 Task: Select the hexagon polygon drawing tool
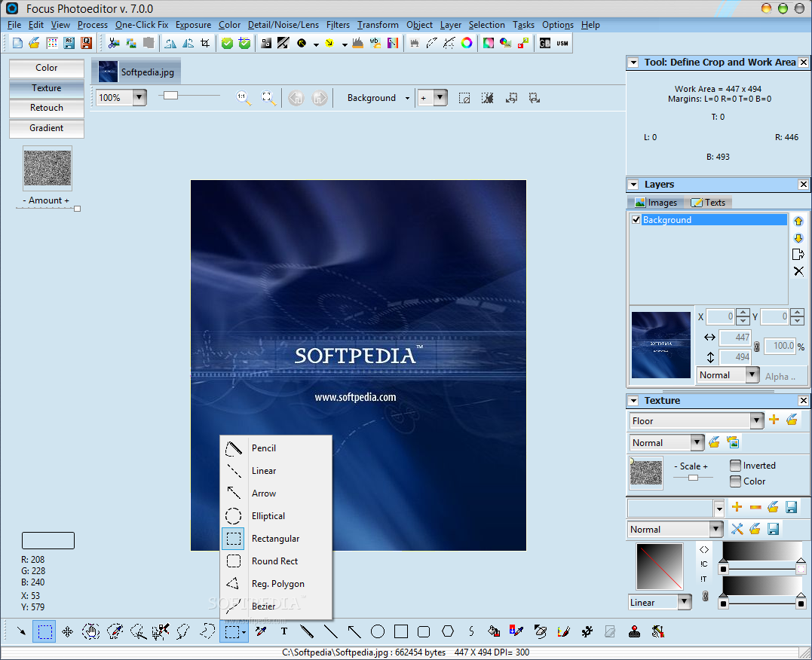(x=448, y=631)
